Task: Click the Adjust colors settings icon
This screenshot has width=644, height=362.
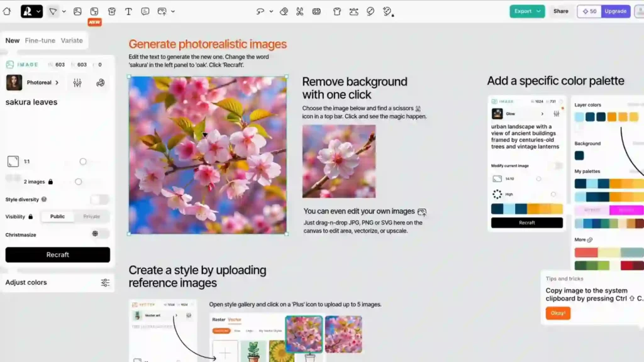Action: pos(104,282)
